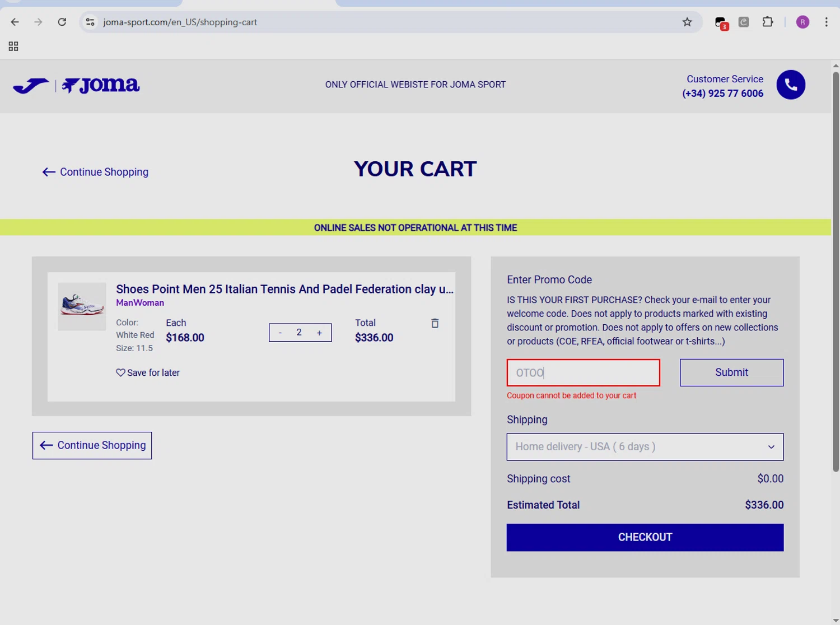Click the Each price $168.00
The height and width of the screenshot is (625, 840).
point(185,338)
